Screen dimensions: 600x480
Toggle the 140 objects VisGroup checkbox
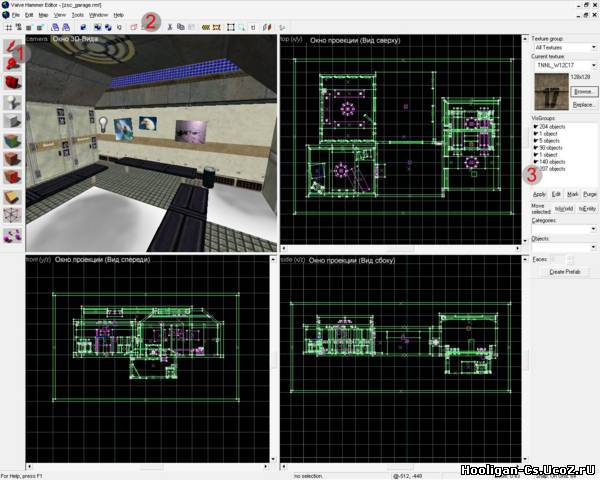536,162
